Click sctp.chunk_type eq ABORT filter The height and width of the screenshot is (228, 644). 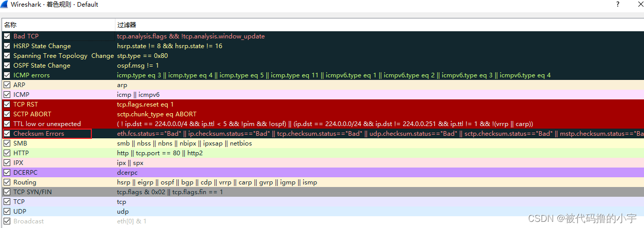click(157, 114)
